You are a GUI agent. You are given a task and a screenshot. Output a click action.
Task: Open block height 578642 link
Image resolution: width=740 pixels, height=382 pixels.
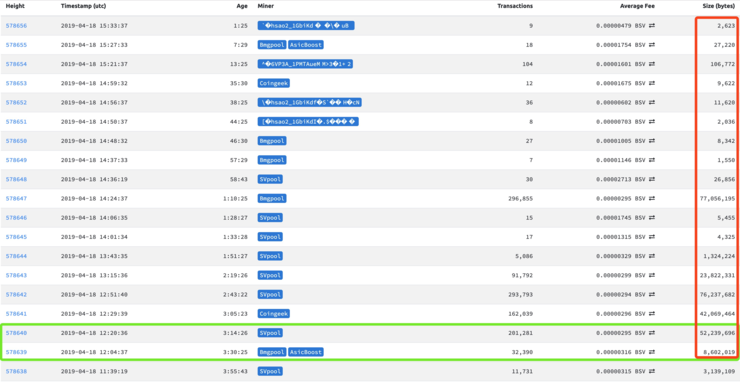16,295
